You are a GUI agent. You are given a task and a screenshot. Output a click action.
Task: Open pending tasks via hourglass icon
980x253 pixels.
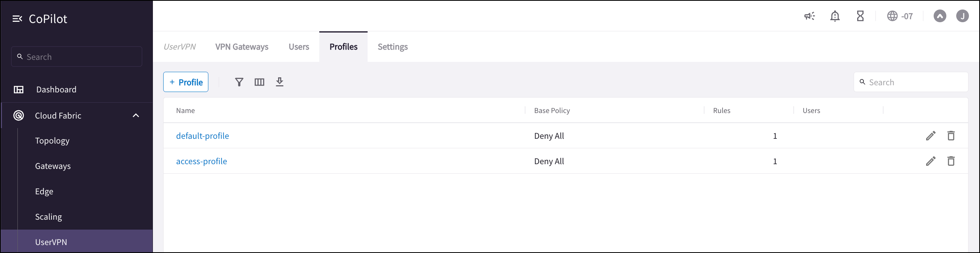[860, 16]
